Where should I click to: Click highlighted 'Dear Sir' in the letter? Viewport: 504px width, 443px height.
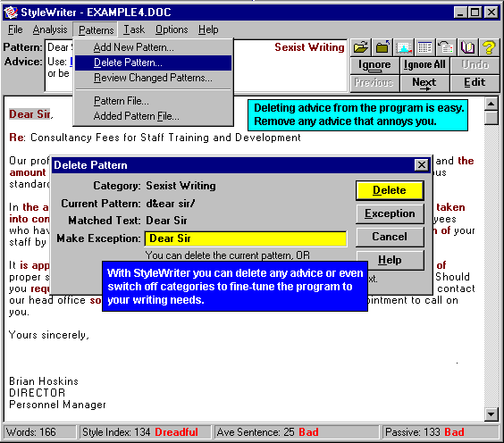(29, 114)
